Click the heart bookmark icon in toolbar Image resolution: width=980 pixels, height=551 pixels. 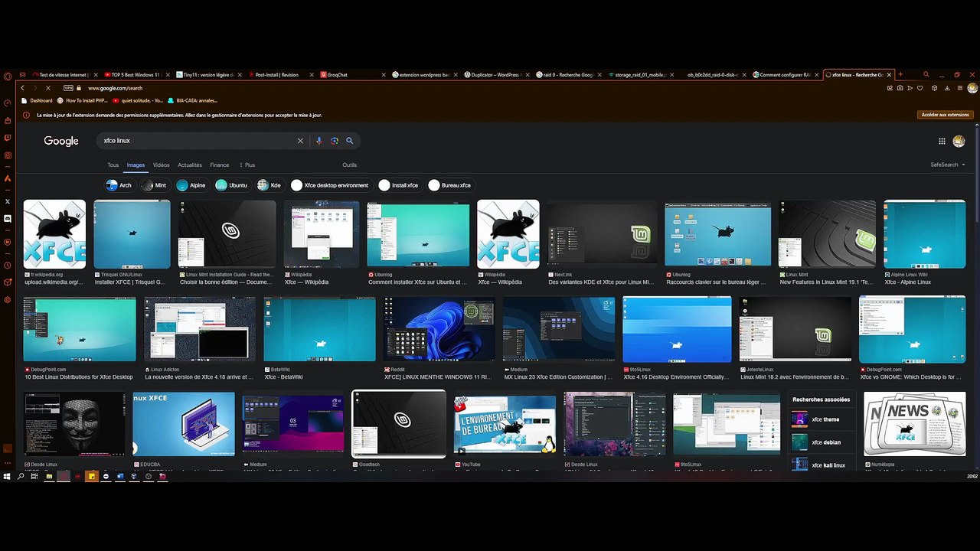[x=920, y=88]
